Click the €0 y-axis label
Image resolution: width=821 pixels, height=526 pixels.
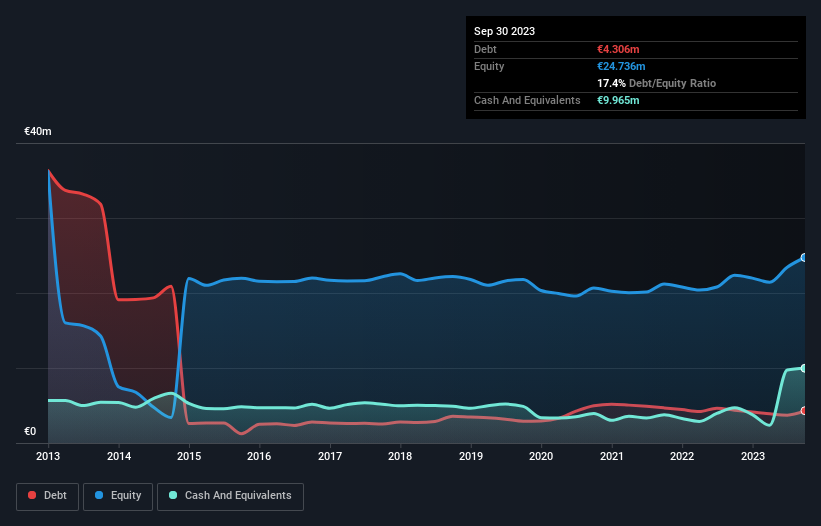coord(30,431)
